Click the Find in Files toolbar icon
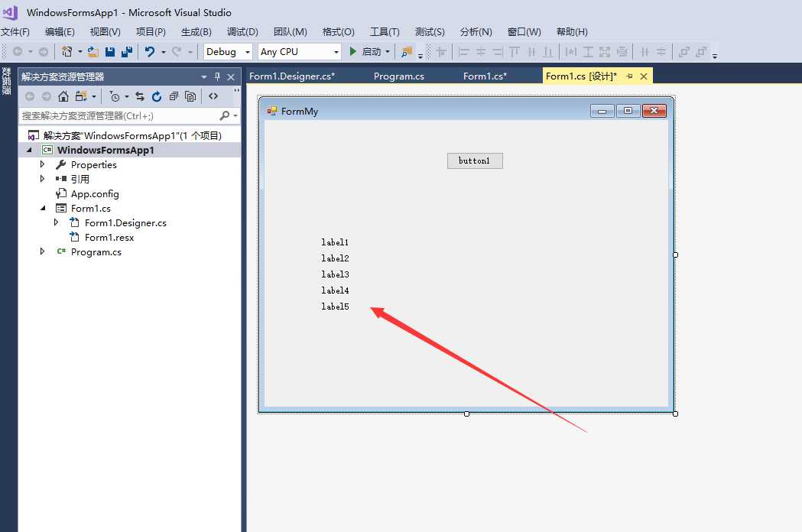This screenshot has width=802, height=532. click(x=407, y=52)
